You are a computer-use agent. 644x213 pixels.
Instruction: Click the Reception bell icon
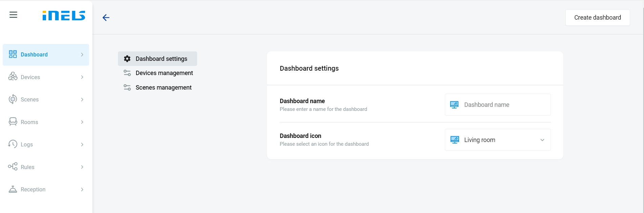tap(13, 189)
